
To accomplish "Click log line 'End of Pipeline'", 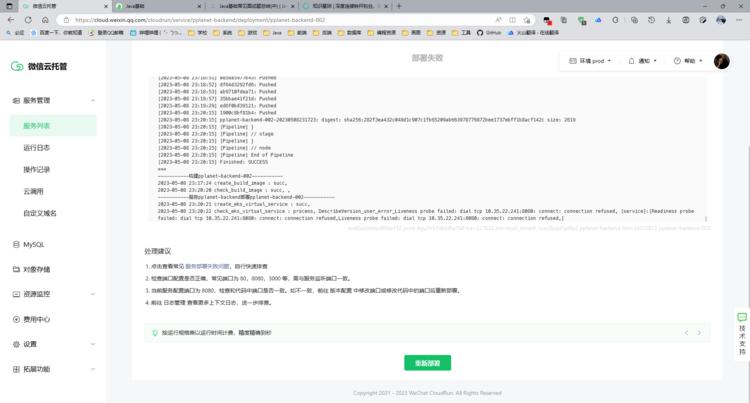I will pyautogui.click(x=225, y=155).
